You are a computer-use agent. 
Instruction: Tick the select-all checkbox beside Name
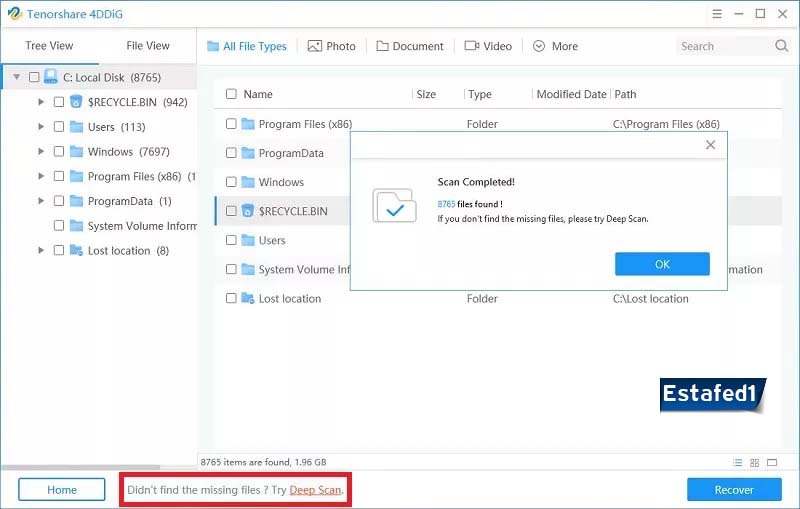(x=231, y=94)
